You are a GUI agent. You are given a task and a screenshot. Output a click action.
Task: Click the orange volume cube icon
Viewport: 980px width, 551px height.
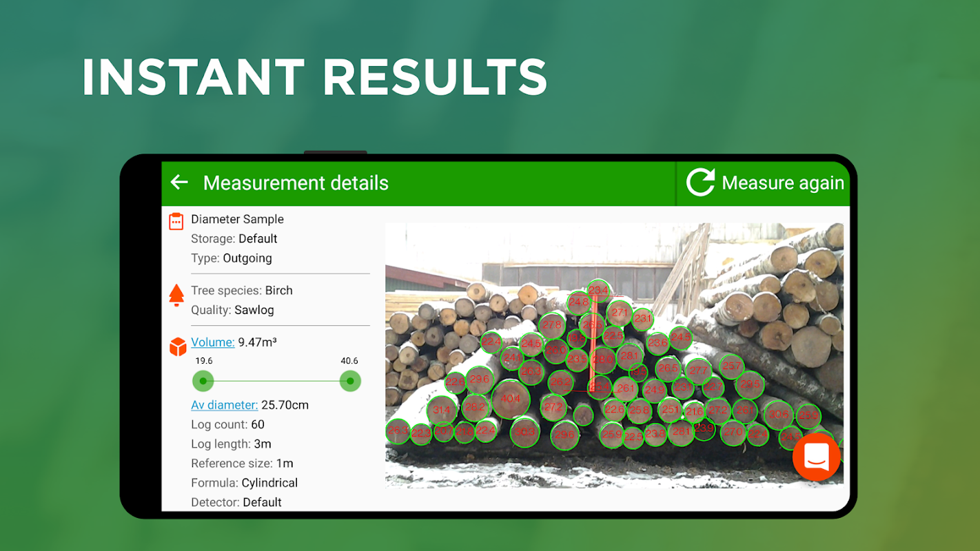178,346
